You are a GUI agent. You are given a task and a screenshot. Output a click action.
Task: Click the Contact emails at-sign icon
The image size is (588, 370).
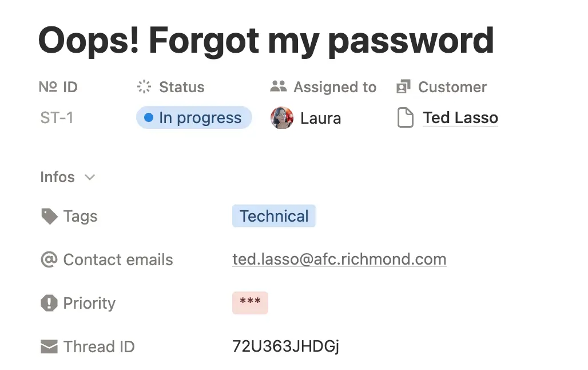point(49,259)
